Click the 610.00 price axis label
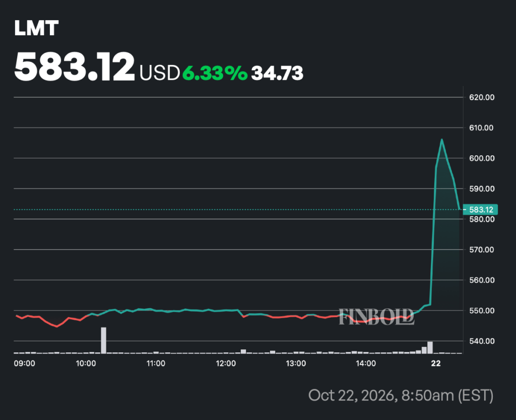Viewport: 516px width, 420px height. click(482, 128)
